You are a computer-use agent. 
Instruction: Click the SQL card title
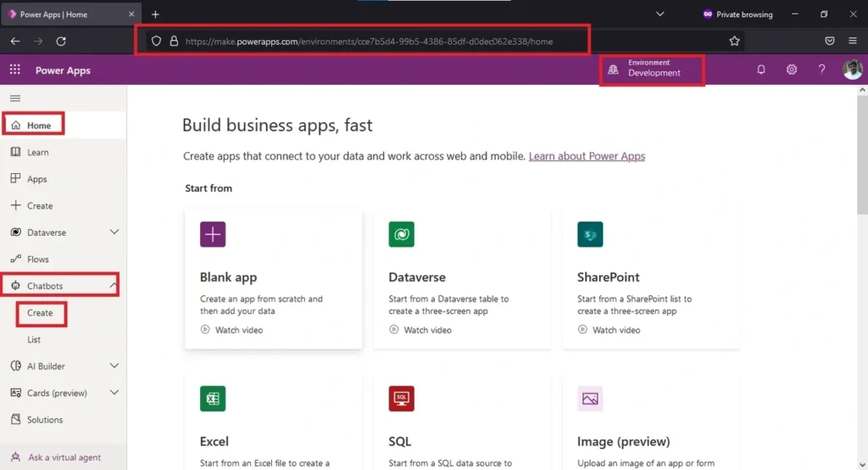[x=400, y=442]
